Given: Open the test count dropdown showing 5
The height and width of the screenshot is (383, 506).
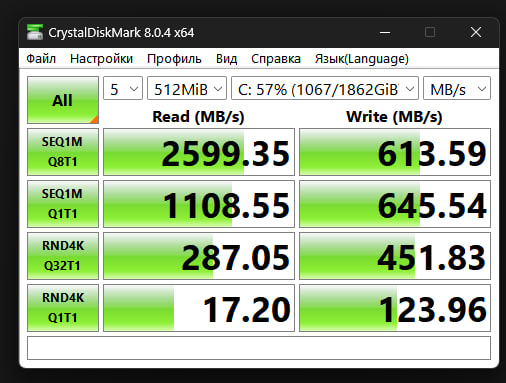Looking at the screenshot, I should [123, 88].
